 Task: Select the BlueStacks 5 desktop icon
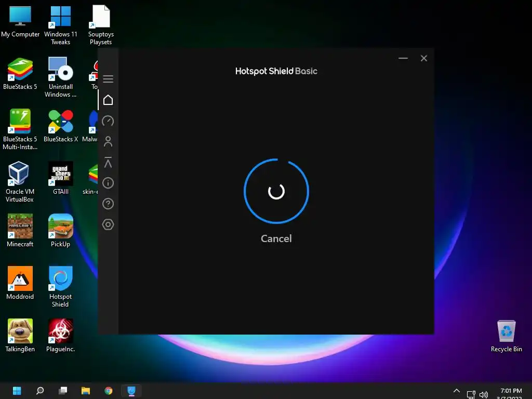[20, 74]
